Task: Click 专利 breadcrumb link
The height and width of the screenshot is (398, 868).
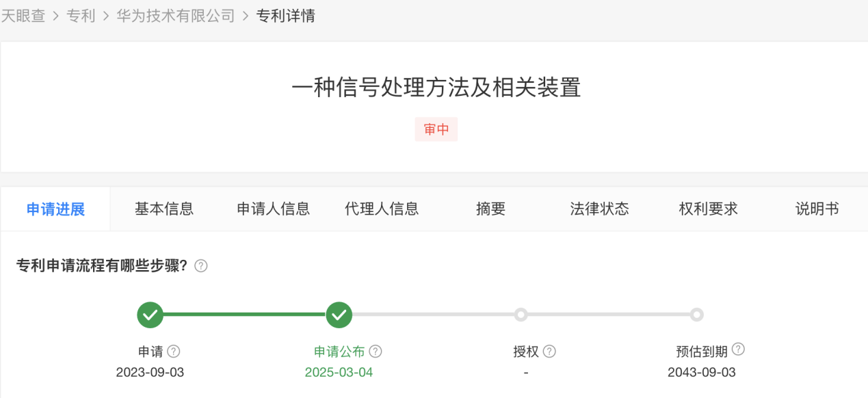Action: [x=81, y=16]
